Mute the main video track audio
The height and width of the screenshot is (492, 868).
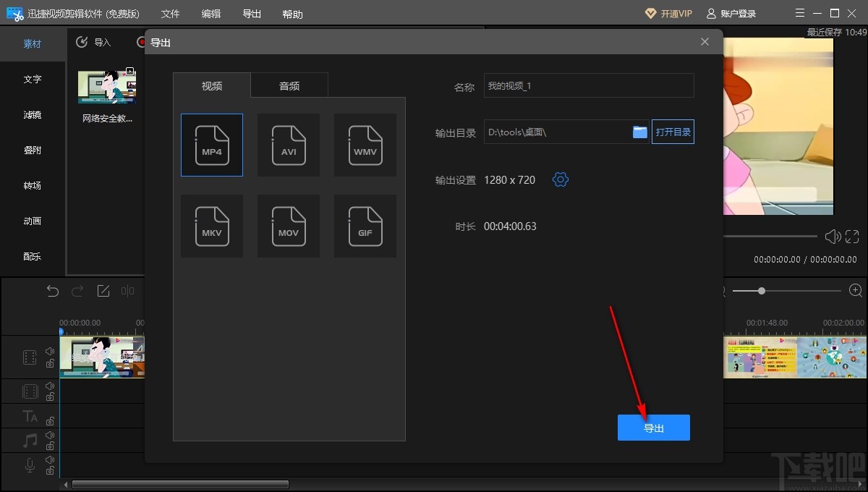pos(50,352)
